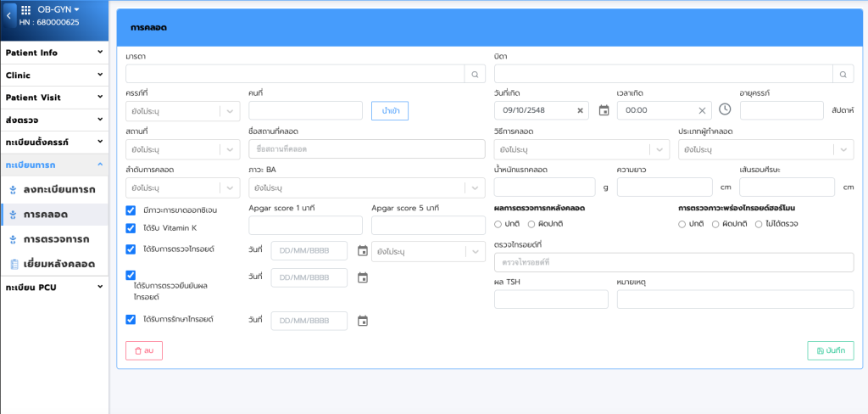
Task: Open the calendar icon for วันที่เกิด
Action: pos(604,110)
